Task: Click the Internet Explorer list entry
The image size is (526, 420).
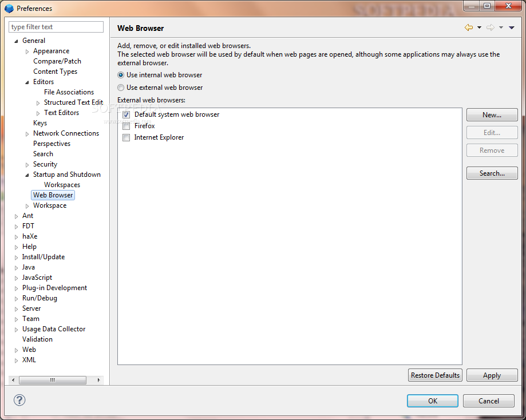Action: 159,137
